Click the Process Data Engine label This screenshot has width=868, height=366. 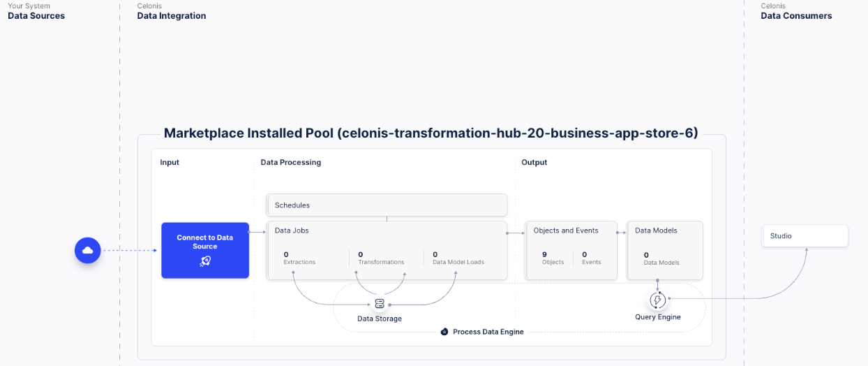[488, 332]
